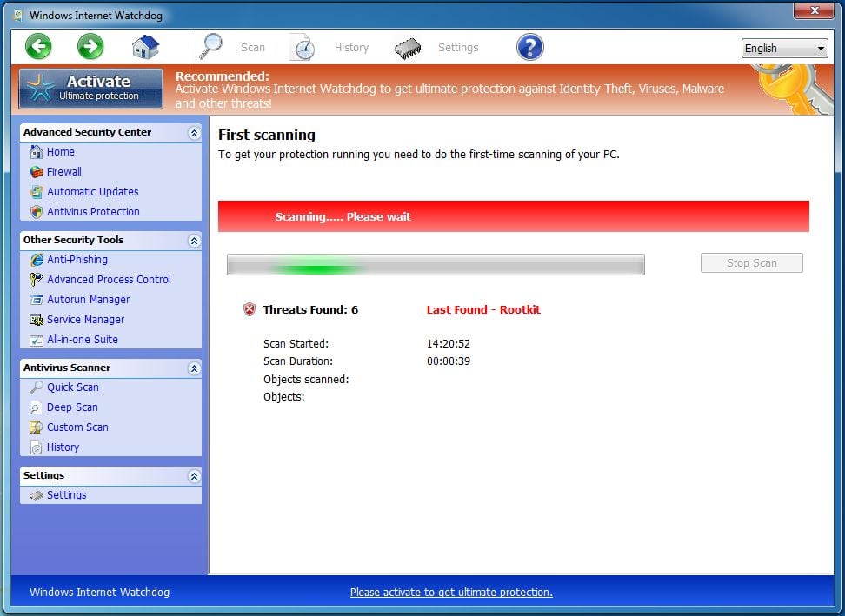This screenshot has height=616, width=845.
Task: Click the Anti-Phishing browser icon
Action: [x=37, y=260]
